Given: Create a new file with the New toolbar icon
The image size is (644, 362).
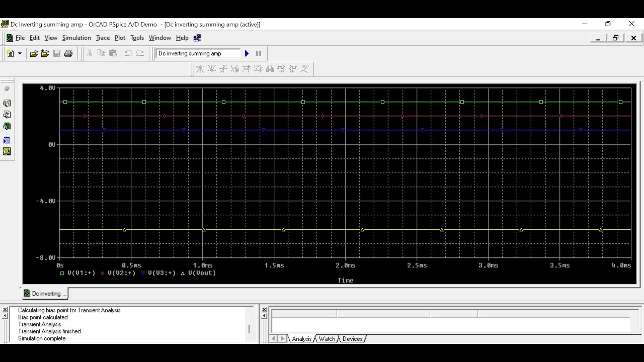Looking at the screenshot, I should point(11,53).
